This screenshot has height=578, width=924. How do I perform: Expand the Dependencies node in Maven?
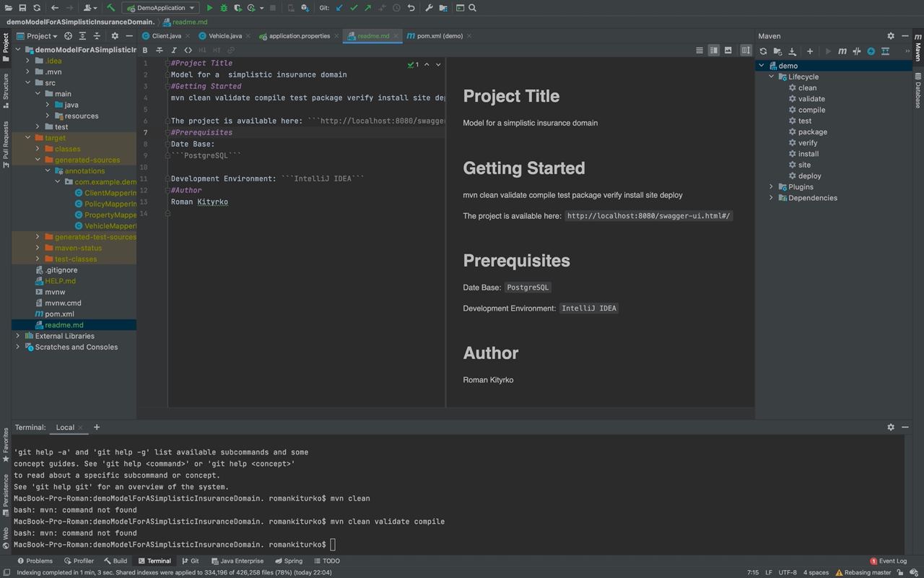[771, 198]
